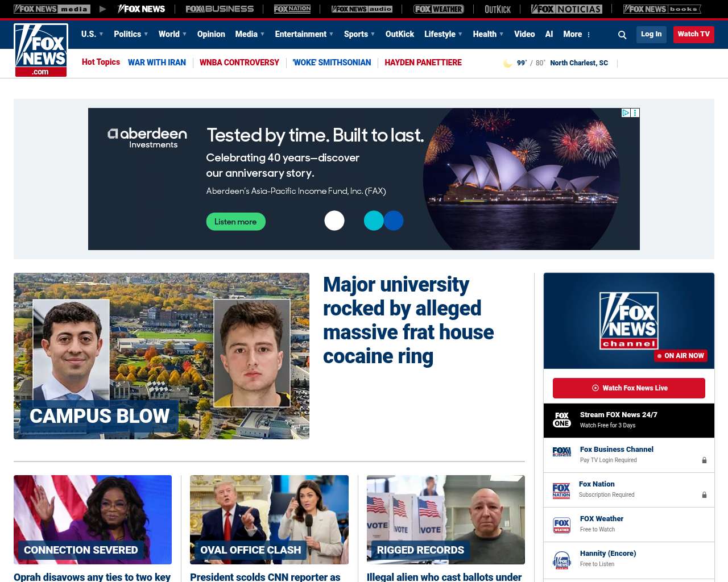The width and height of the screenshot is (728, 582).
Task: Open the Oprah disavows ties headline
Action: pyautogui.click(x=92, y=577)
